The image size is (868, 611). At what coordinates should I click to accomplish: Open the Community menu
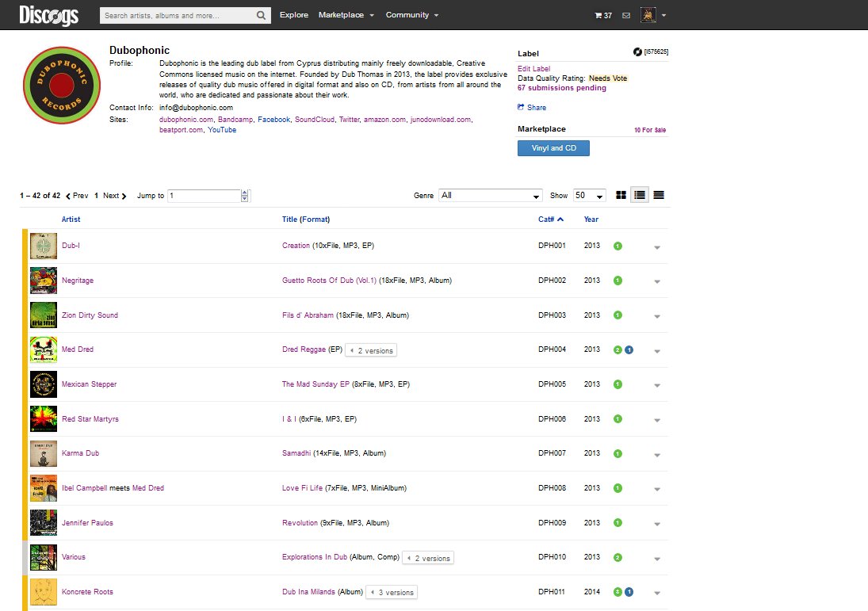[x=412, y=15]
